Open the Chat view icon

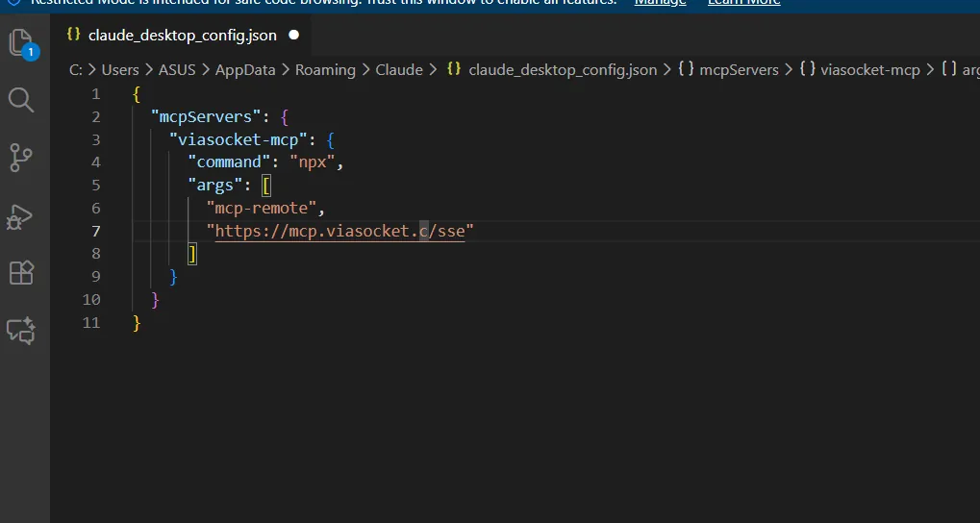(x=21, y=331)
